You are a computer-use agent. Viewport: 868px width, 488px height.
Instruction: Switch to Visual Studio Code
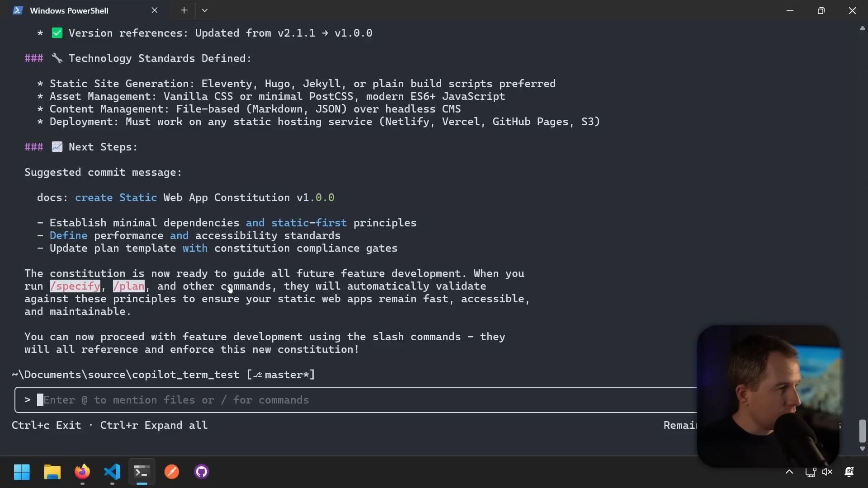click(112, 472)
